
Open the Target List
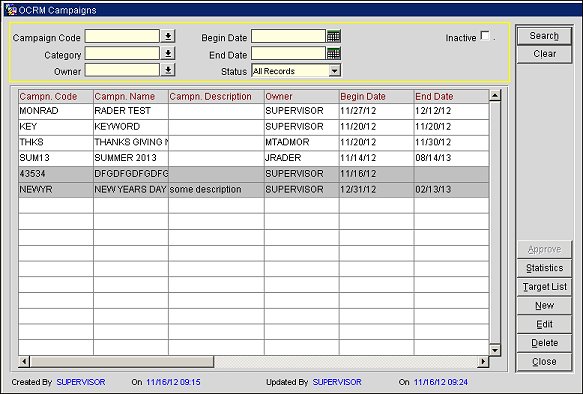544,287
